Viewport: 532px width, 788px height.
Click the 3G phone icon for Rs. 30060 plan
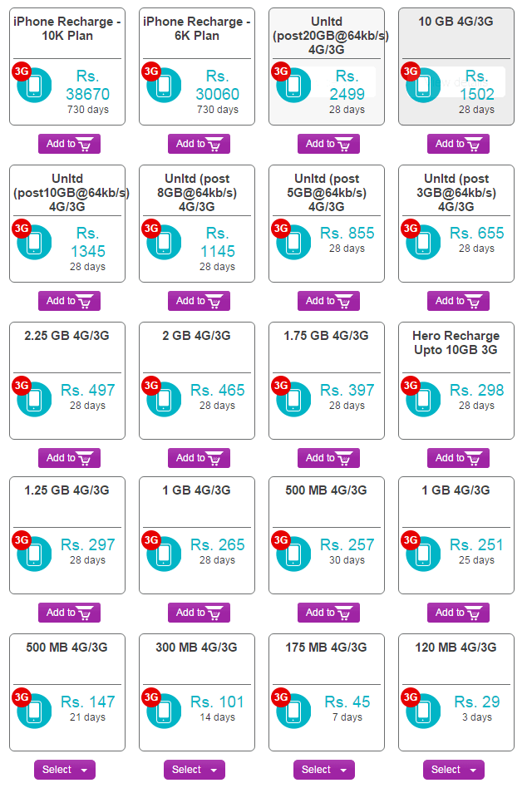(164, 86)
